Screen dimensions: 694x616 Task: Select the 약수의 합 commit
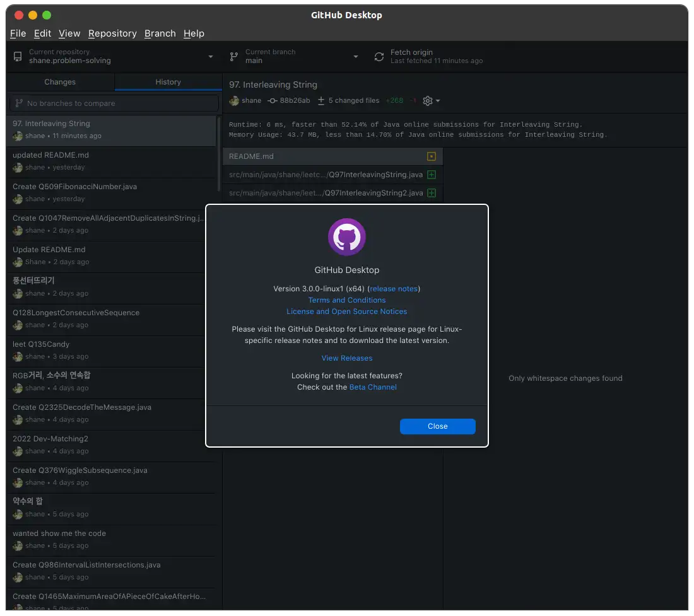pyautogui.click(x=110, y=509)
